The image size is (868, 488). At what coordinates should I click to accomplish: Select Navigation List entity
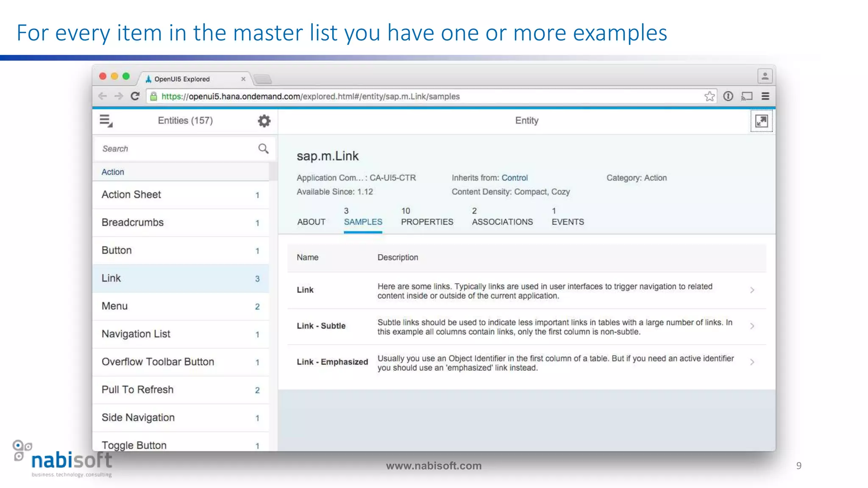[x=181, y=335]
